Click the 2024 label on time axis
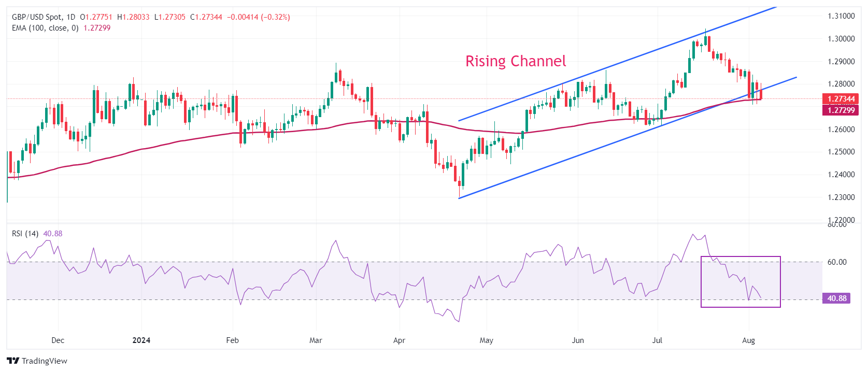The height and width of the screenshot is (372, 868). click(141, 340)
